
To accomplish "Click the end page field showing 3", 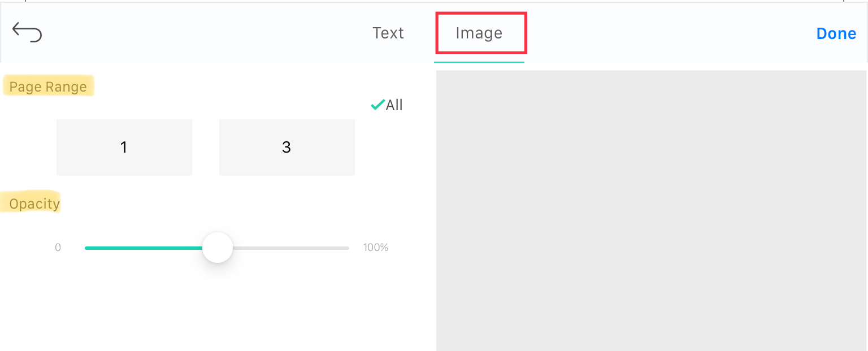I will 287,148.
